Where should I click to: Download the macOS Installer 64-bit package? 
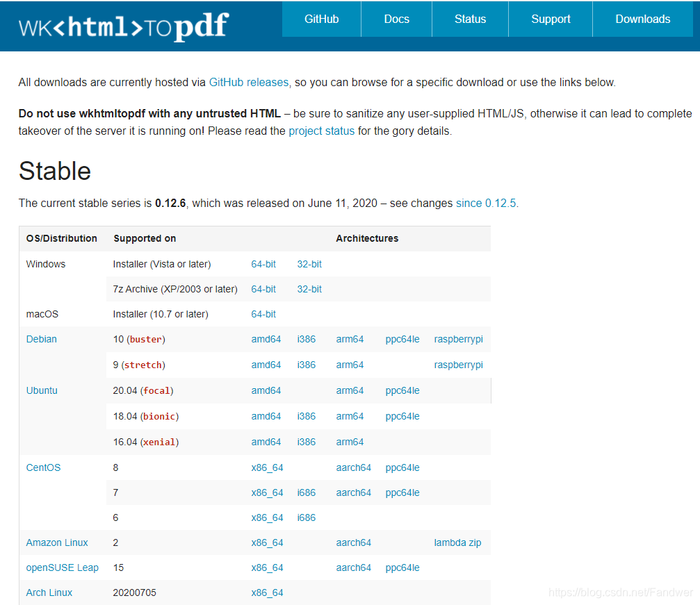tap(263, 314)
